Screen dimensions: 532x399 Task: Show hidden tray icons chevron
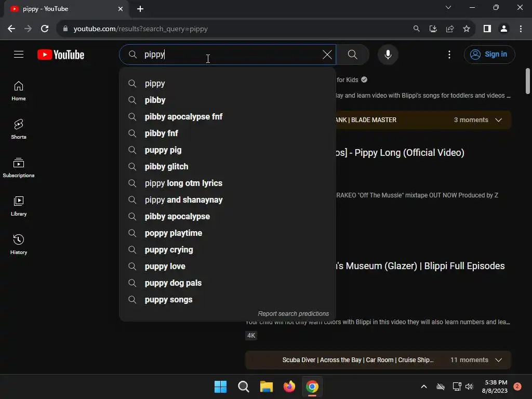point(424,387)
